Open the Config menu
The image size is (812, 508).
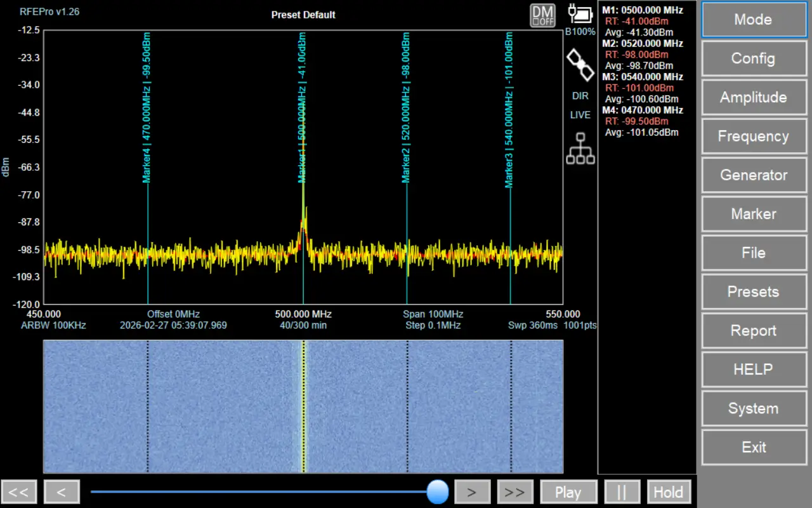pyautogui.click(x=753, y=58)
